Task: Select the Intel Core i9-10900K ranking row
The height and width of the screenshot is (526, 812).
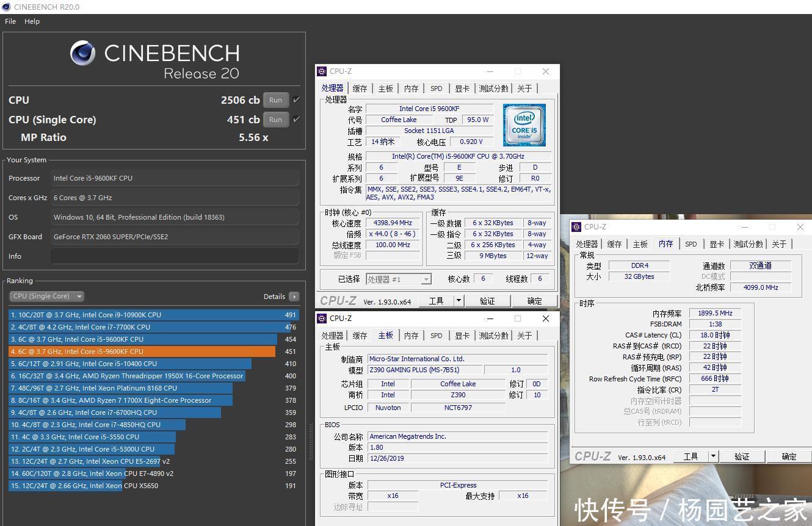Action: (154, 315)
